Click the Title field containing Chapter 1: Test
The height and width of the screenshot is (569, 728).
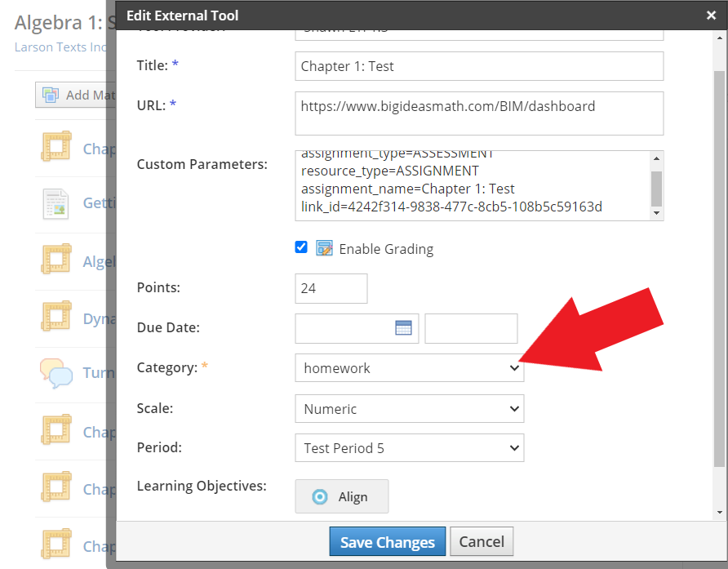479,66
